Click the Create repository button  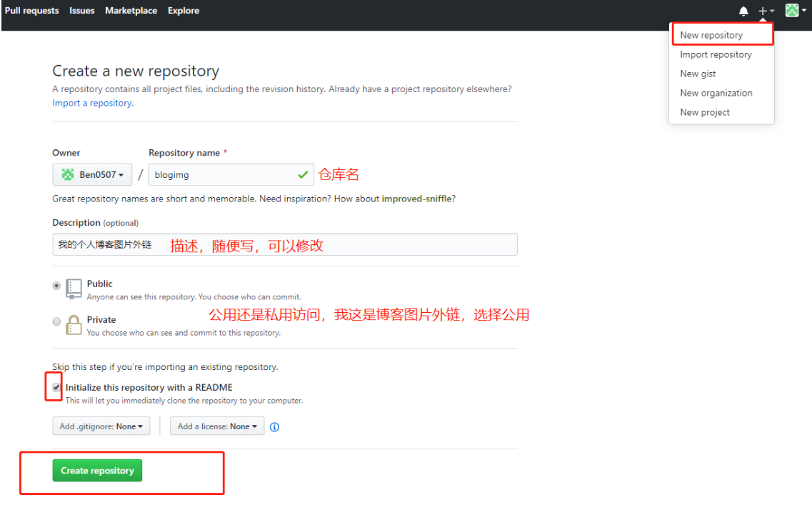click(x=97, y=470)
